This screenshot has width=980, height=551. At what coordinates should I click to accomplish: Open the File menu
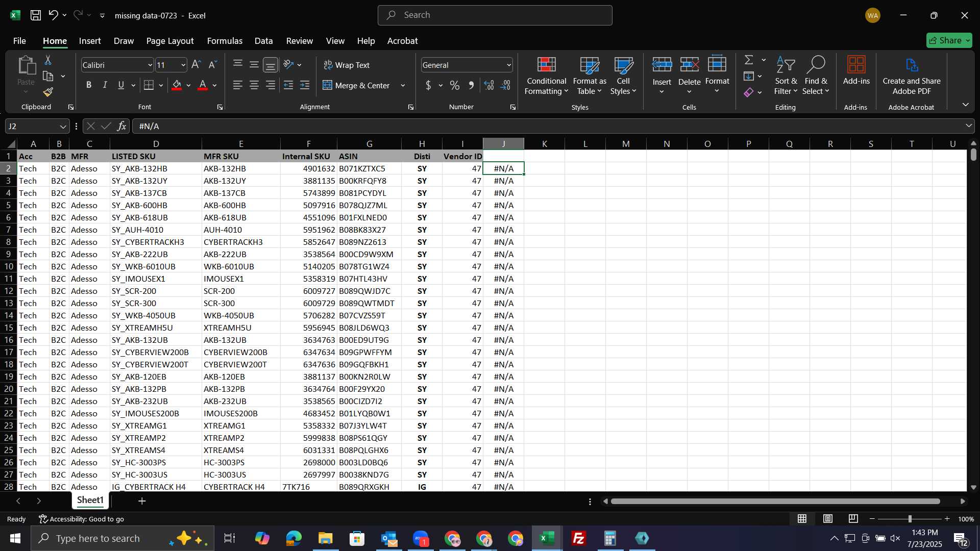(19, 41)
